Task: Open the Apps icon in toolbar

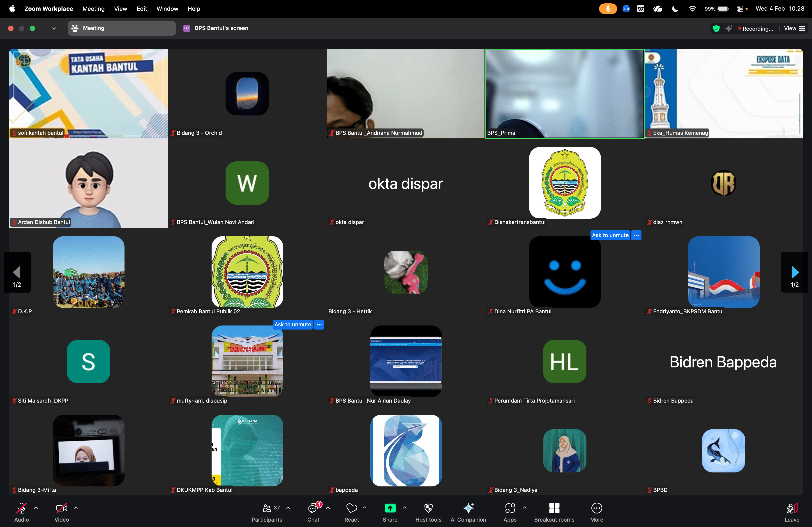Action: tap(510, 508)
